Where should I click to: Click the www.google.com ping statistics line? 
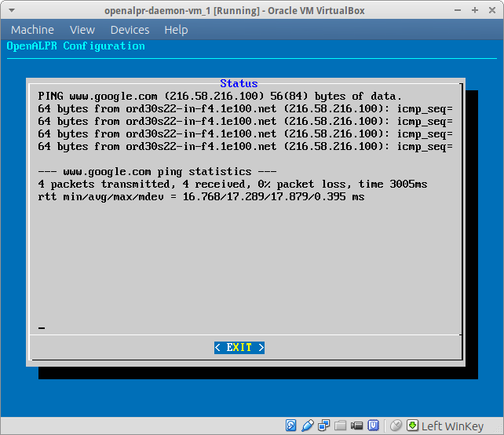click(157, 172)
